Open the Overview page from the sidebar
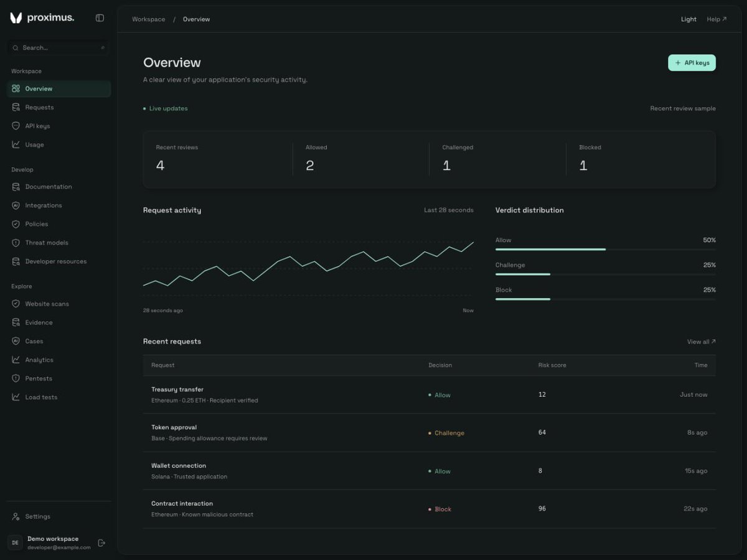The height and width of the screenshot is (560, 747). pos(59,89)
